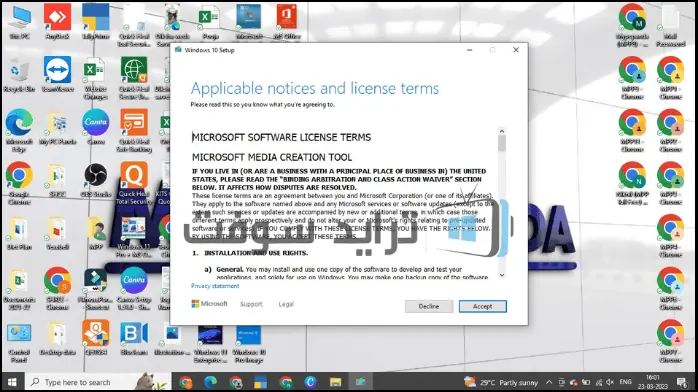Open the weather widget 29°C Partly sunny

(501, 382)
